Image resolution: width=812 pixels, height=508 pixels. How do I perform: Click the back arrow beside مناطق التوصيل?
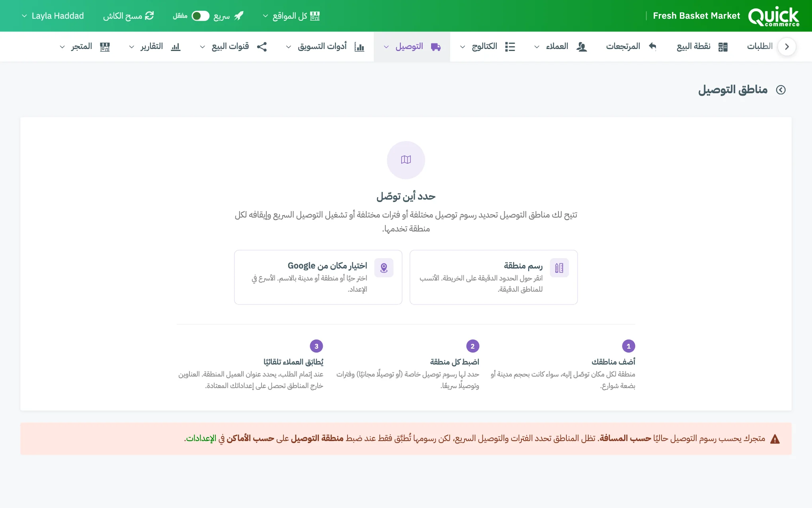(781, 90)
